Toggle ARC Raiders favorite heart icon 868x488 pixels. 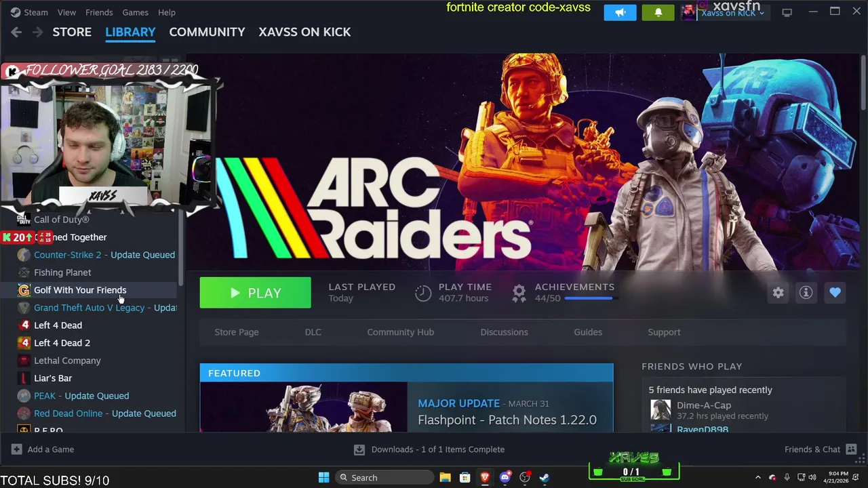(x=835, y=292)
